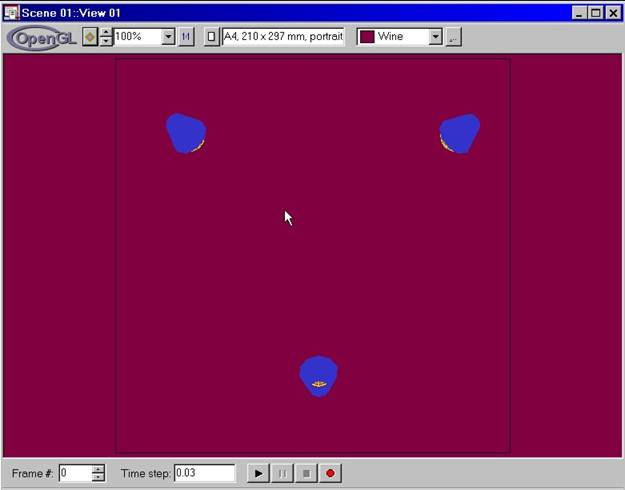The image size is (625, 490).
Task: Click the Frame number spinner arrows
Action: 98,473
